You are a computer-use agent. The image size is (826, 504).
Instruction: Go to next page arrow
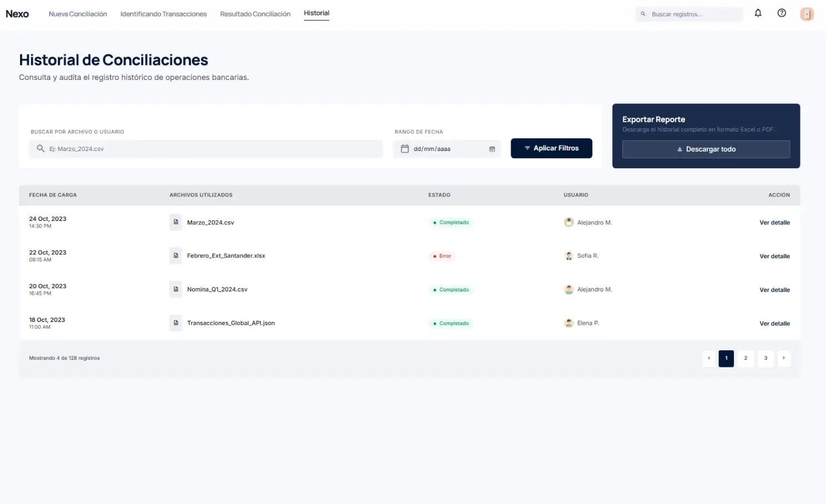[783, 358]
